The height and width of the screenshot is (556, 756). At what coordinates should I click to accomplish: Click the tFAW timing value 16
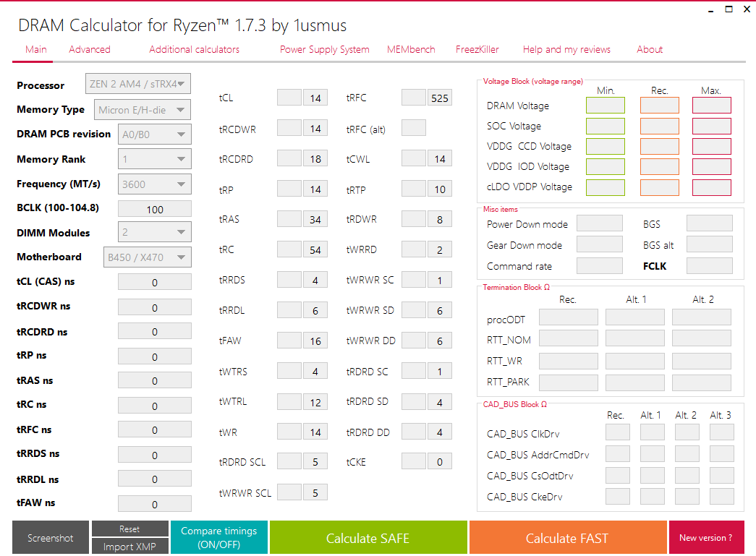point(315,341)
